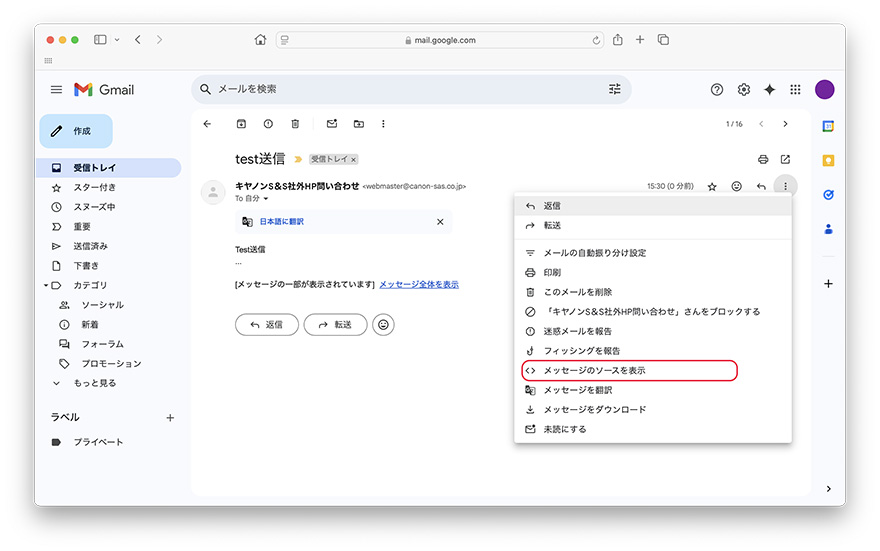Select メッセージをダウンロード from menu
The width and height of the screenshot is (880, 551).
[594, 409]
